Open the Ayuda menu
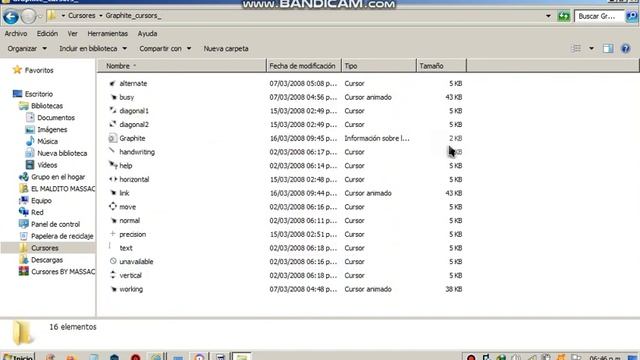The height and width of the screenshot is (360, 640). point(147,33)
